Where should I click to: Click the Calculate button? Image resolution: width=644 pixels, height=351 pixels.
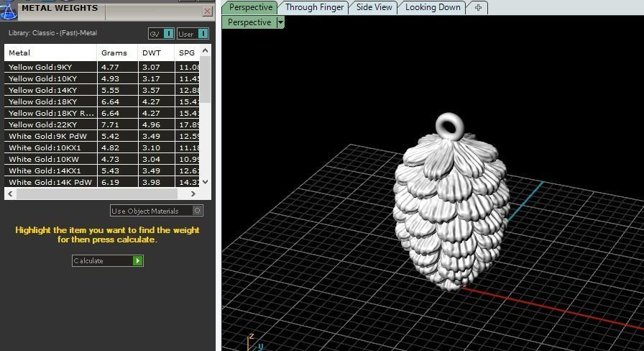point(108,260)
